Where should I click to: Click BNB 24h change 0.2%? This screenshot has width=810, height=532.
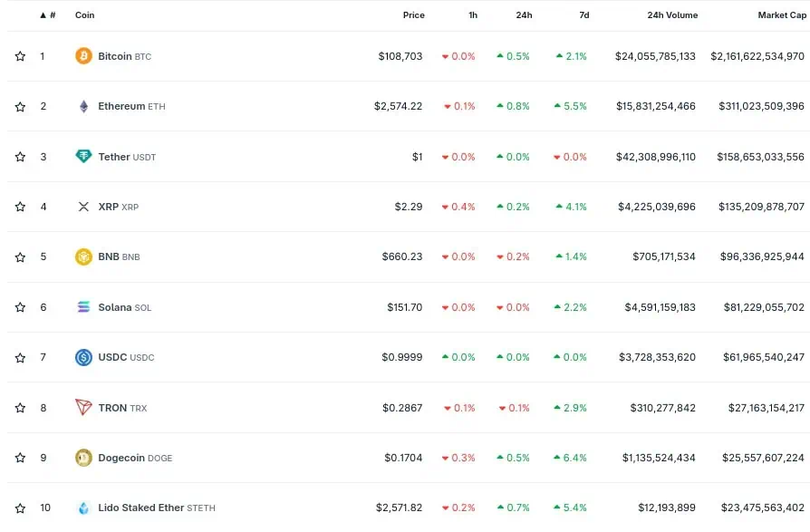[x=514, y=256]
